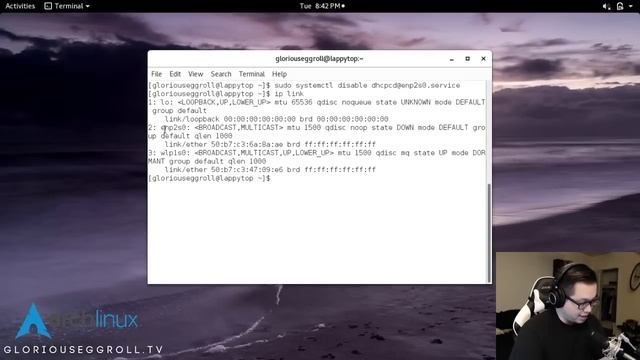Click the MAC address 50:b7:c3:47:09:e6
Screen dimensions: 640x360
coord(247,170)
